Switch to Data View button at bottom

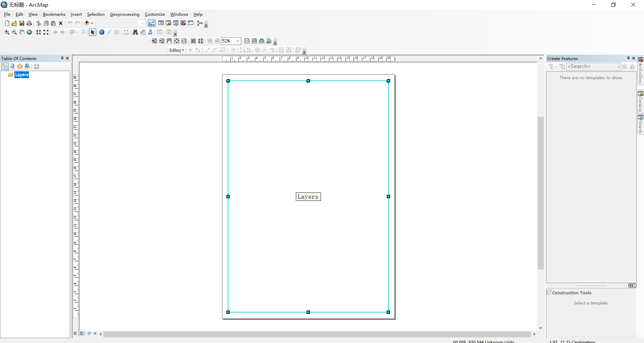(75, 333)
